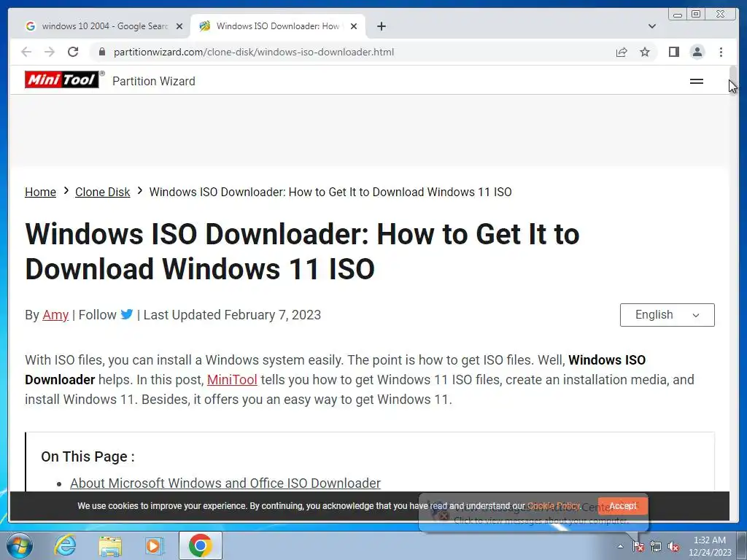This screenshot has height=560, width=747.
Task: Bookmark this page with the star icon
Action: click(x=645, y=52)
